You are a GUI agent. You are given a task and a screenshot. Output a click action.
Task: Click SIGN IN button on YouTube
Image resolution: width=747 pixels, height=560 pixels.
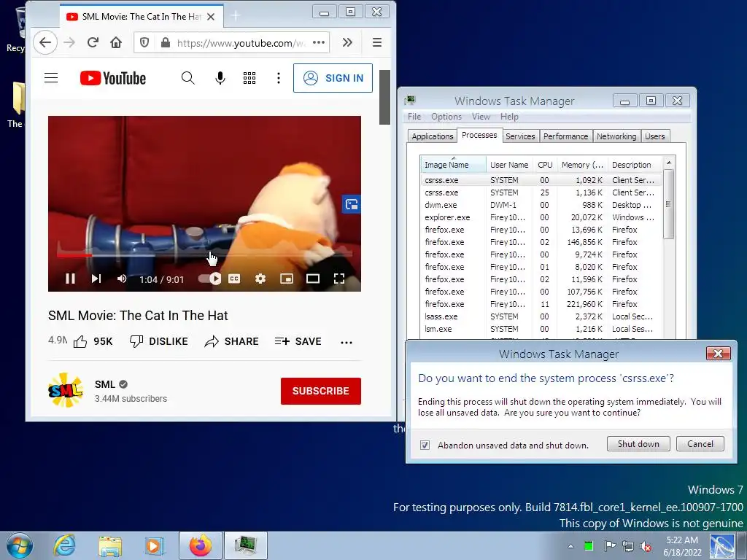tap(333, 78)
